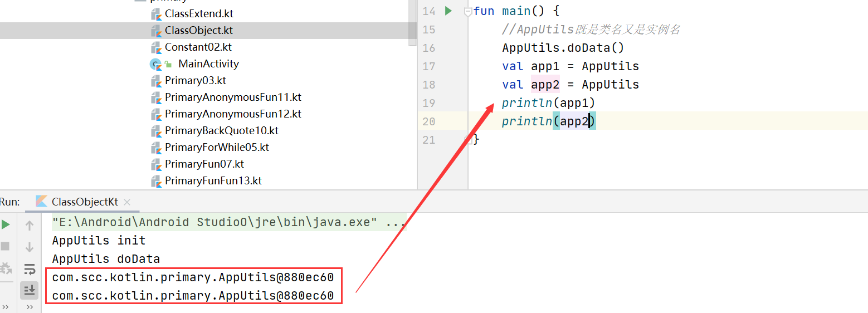Click the Stop process square icon

pyautogui.click(x=5, y=246)
